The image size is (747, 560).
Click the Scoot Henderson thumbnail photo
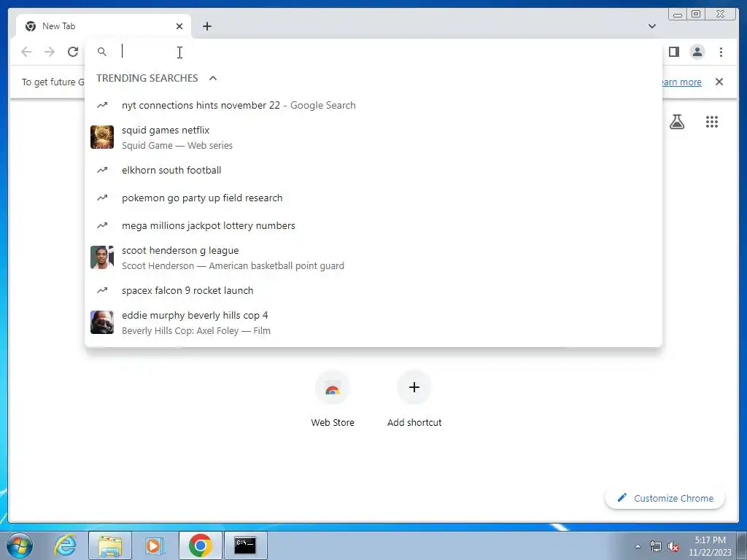pyautogui.click(x=102, y=257)
